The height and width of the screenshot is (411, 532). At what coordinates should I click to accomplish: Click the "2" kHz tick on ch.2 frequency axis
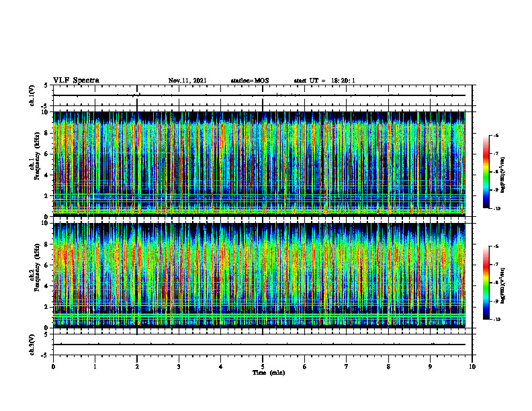pos(47,307)
